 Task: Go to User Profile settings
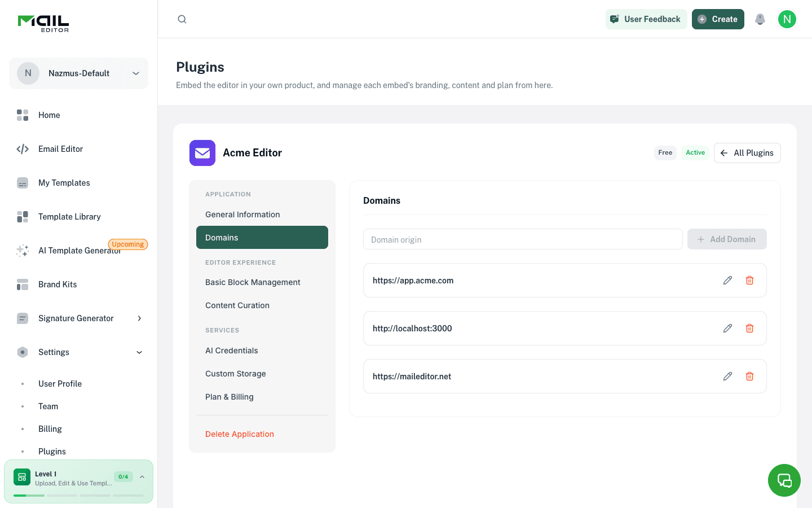click(60, 384)
